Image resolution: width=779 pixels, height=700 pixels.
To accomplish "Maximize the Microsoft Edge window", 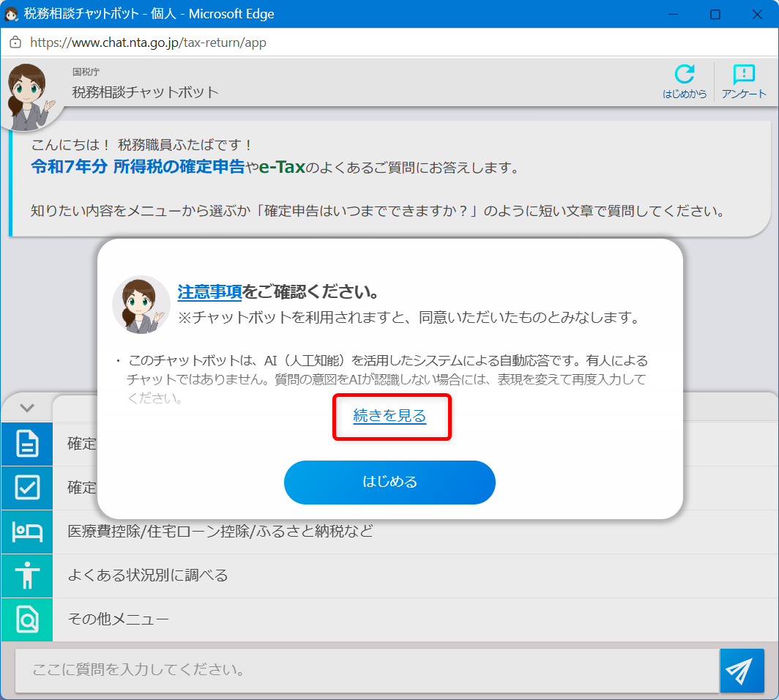I will 715,15.
